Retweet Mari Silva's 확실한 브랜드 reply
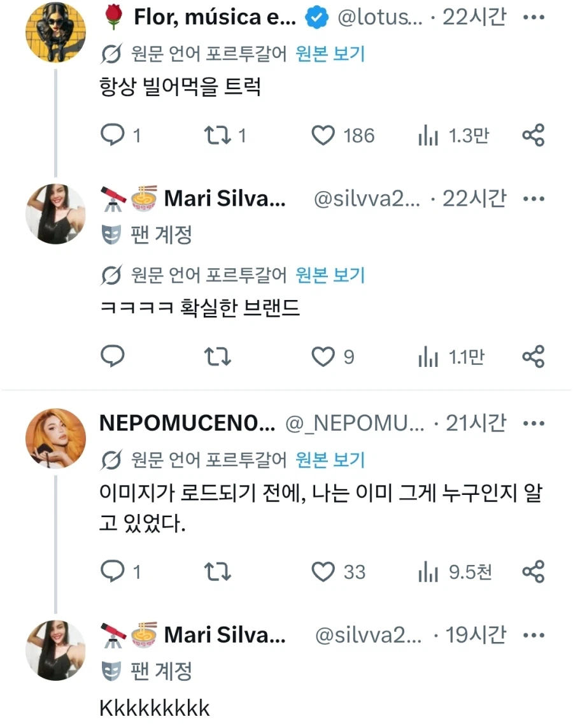The height and width of the screenshot is (728, 573). point(217,357)
